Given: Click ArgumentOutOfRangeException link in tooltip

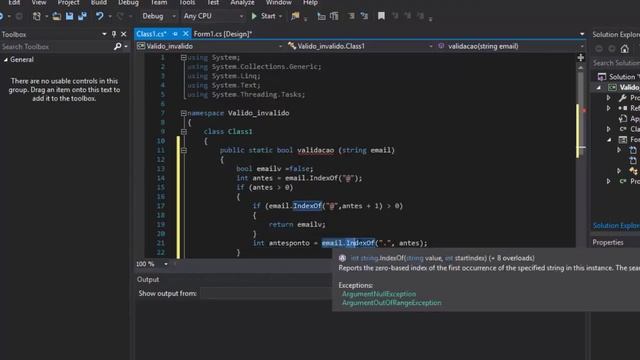Looking at the screenshot, I should click(x=391, y=303).
